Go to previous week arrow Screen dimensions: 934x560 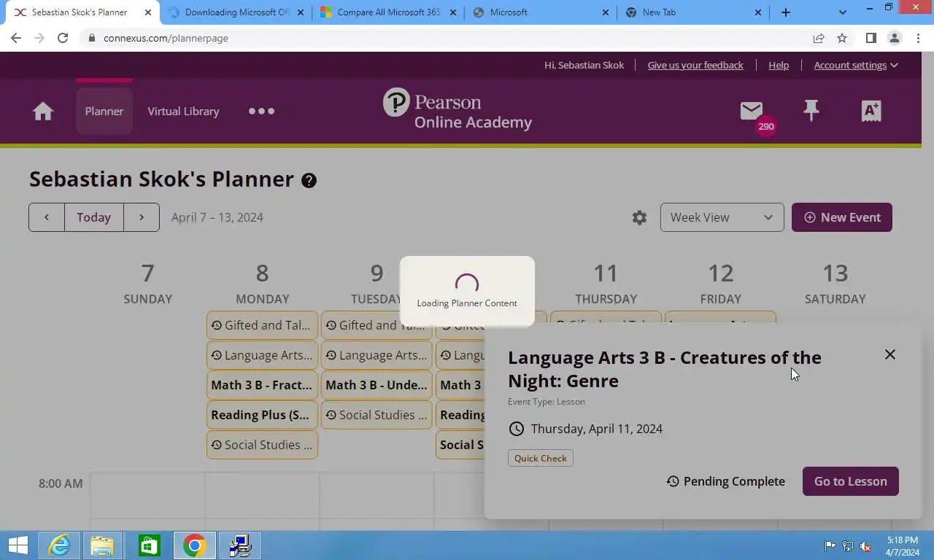click(x=47, y=217)
